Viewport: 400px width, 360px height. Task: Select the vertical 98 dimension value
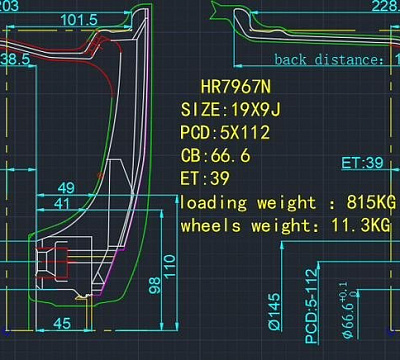(155, 286)
